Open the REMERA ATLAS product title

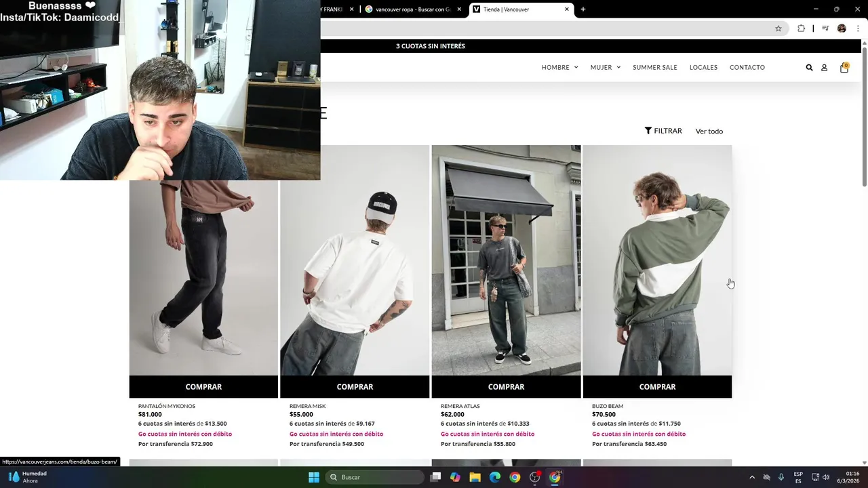pyautogui.click(x=460, y=407)
